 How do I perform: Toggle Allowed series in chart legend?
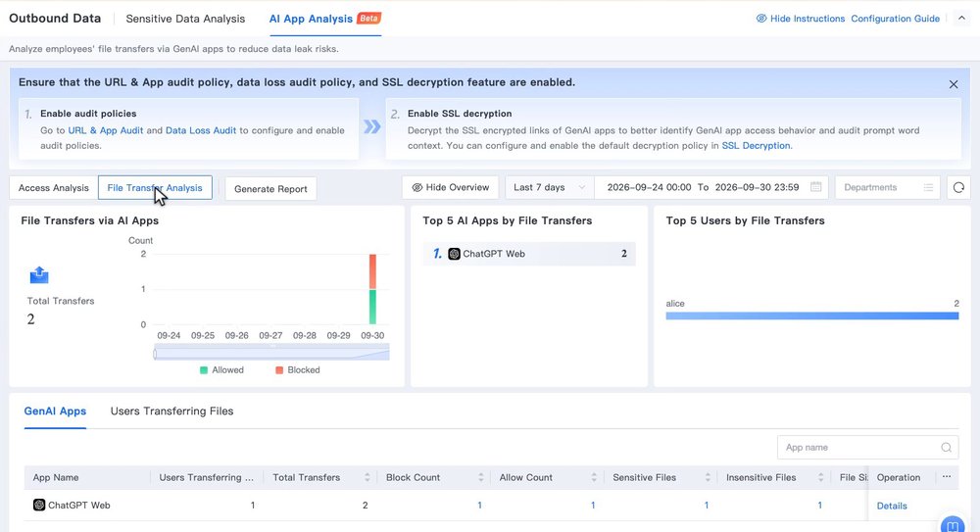click(221, 370)
